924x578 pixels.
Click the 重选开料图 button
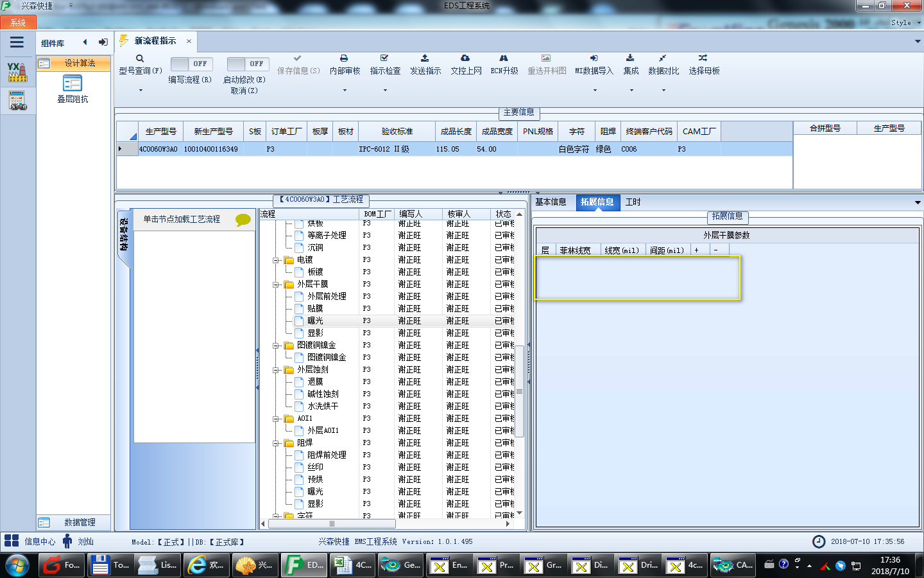(x=547, y=65)
